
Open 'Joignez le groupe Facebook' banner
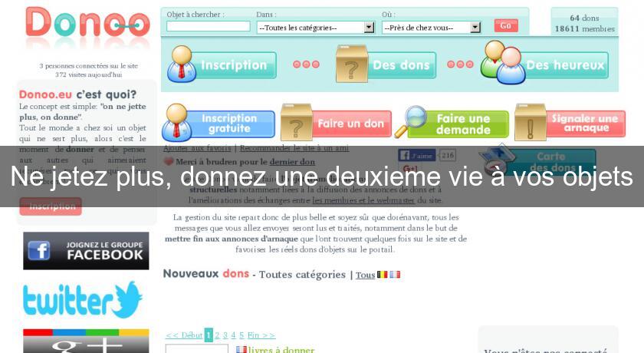86,251
